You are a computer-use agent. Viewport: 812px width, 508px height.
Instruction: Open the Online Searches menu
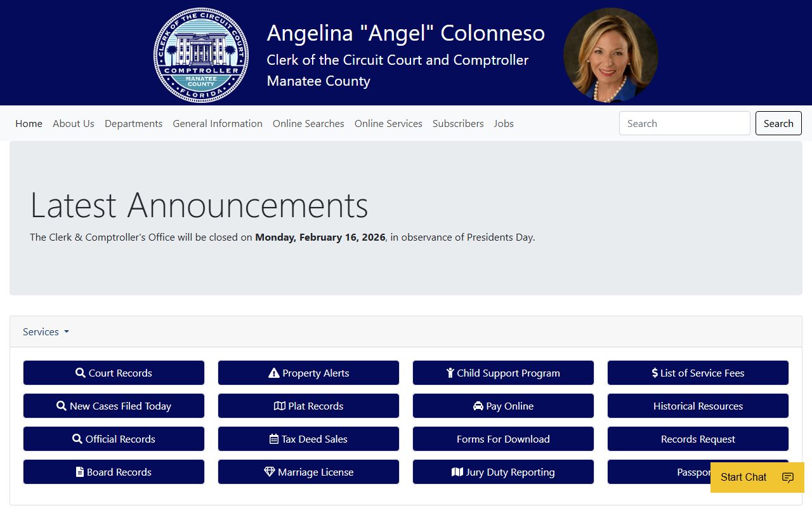(308, 123)
